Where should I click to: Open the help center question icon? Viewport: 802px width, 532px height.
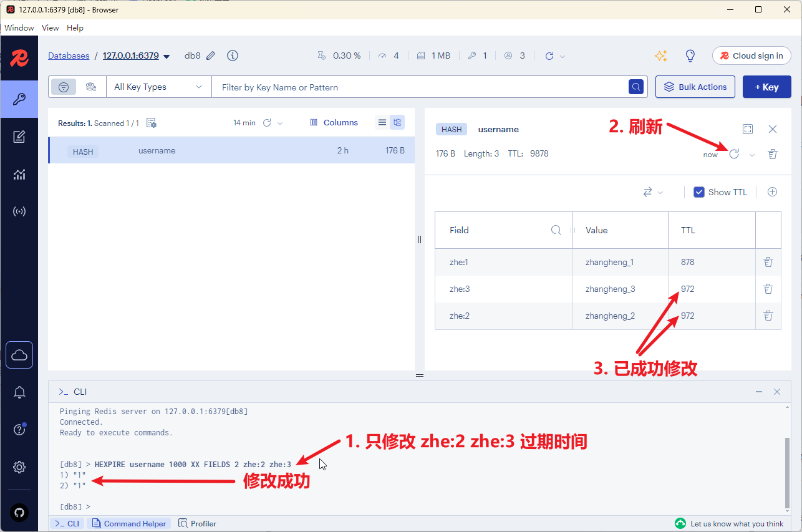coord(19,430)
